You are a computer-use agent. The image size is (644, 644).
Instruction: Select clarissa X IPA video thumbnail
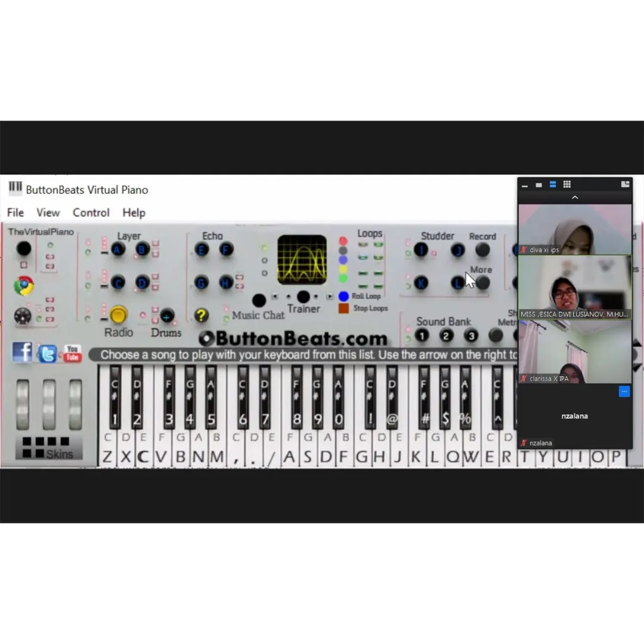pos(575,352)
